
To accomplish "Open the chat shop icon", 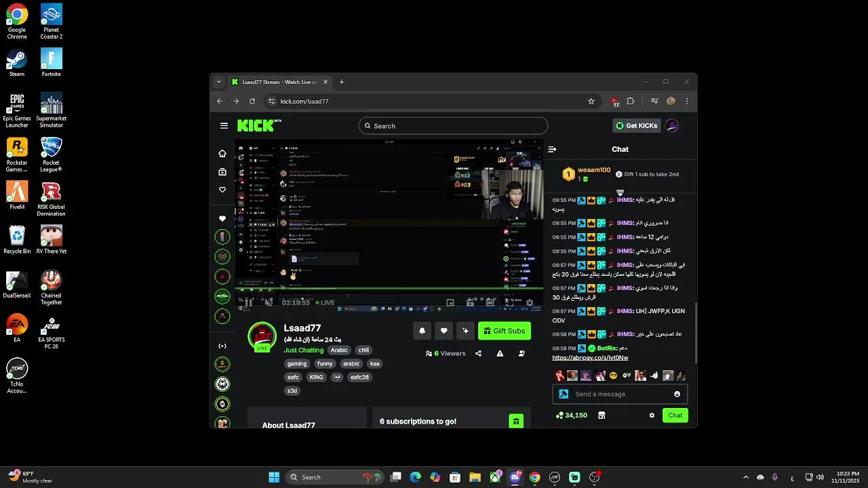I will pos(601,415).
